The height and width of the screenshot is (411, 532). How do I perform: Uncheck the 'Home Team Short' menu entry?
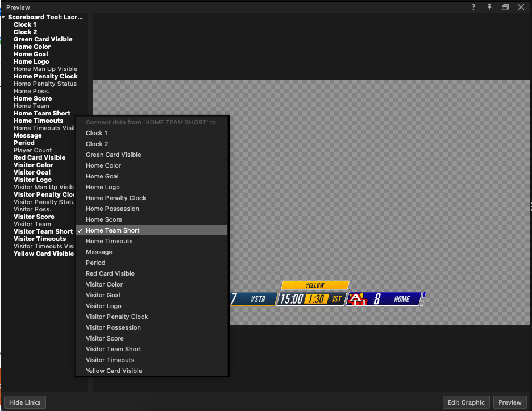(x=152, y=230)
